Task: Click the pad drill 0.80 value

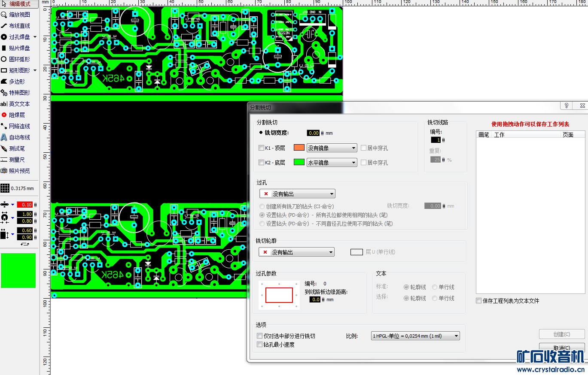Action: coord(25,221)
